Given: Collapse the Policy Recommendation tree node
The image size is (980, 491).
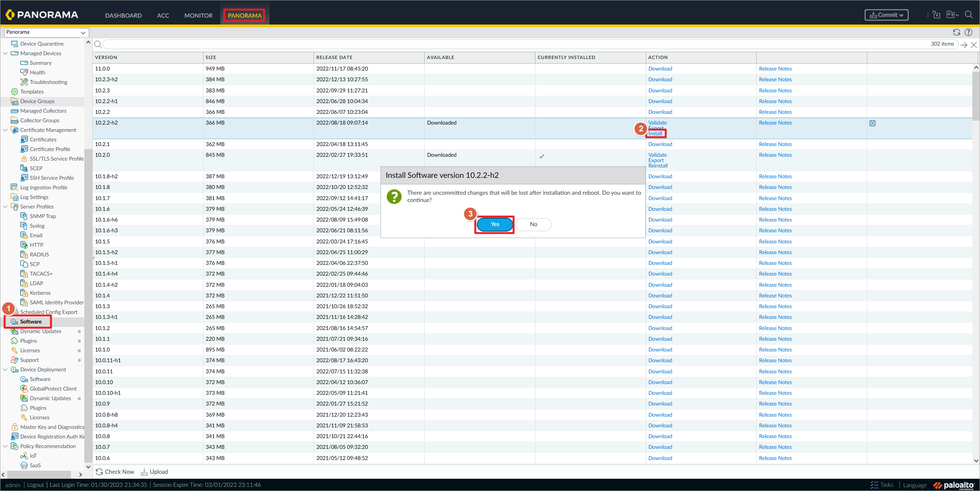Looking at the screenshot, I should [x=5, y=446].
